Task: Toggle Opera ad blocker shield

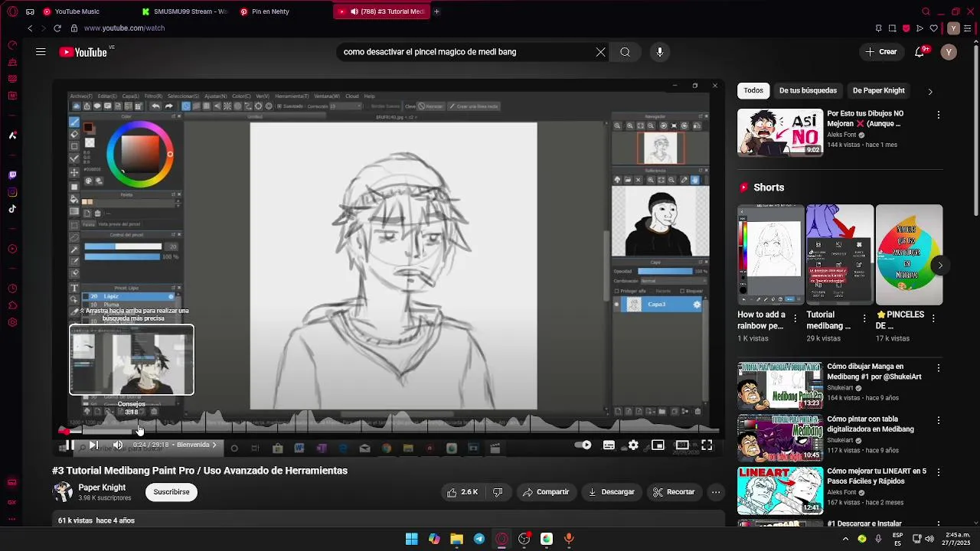Action: (x=906, y=28)
